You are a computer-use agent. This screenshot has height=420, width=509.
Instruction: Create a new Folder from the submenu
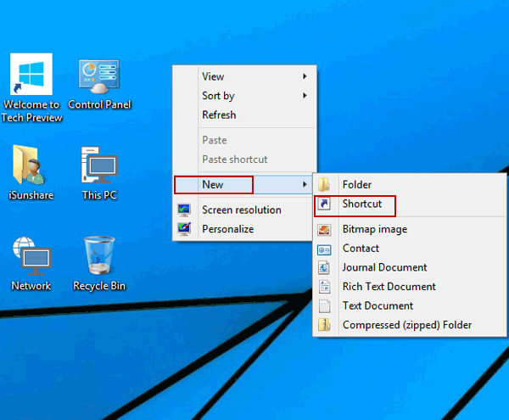pyautogui.click(x=356, y=184)
